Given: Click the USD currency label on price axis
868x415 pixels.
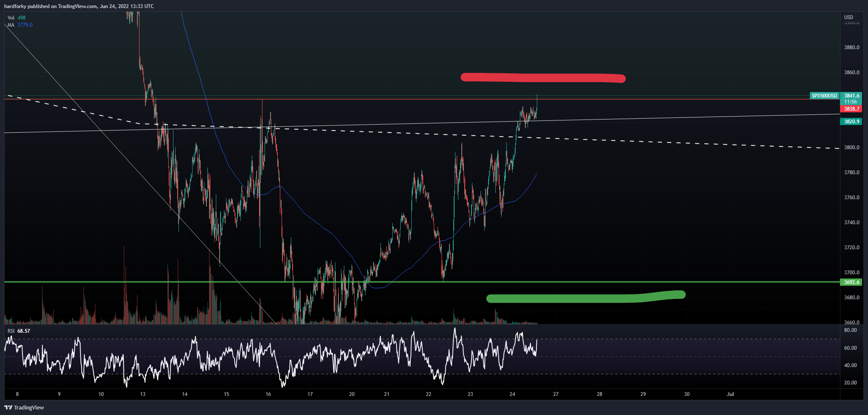Looking at the screenshot, I should 848,17.
